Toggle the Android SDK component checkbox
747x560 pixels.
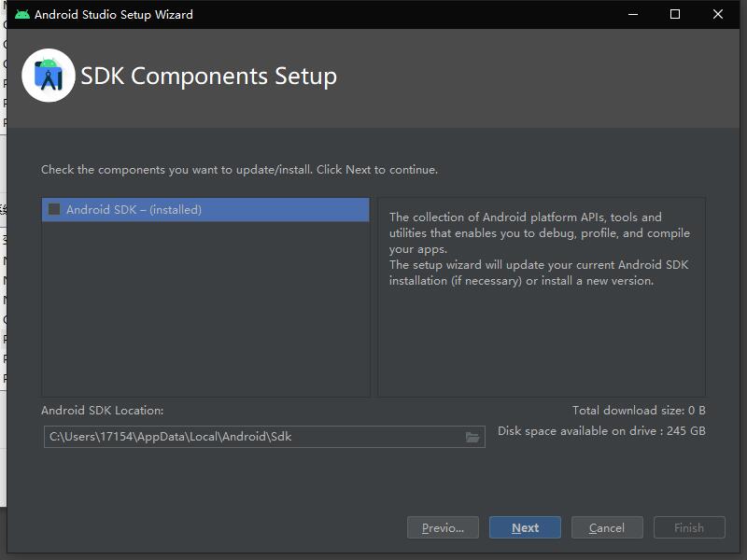coord(54,209)
